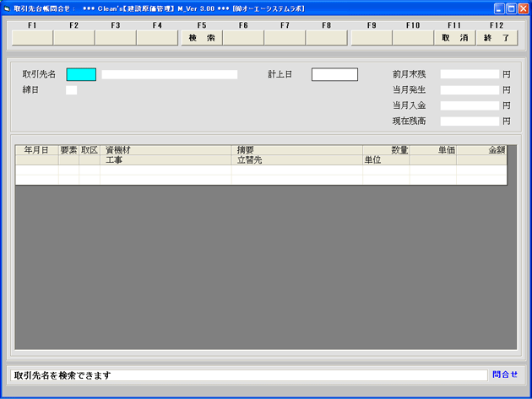This screenshot has height=399, width=532.
Task: Select the 前月末残 amount field
Action: [x=470, y=74]
